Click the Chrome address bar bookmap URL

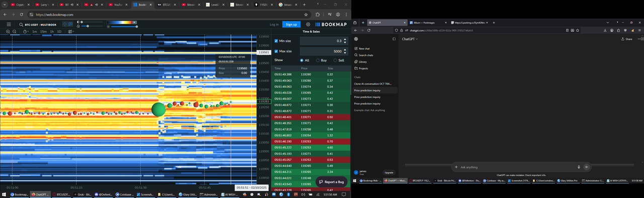pos(54,15)
